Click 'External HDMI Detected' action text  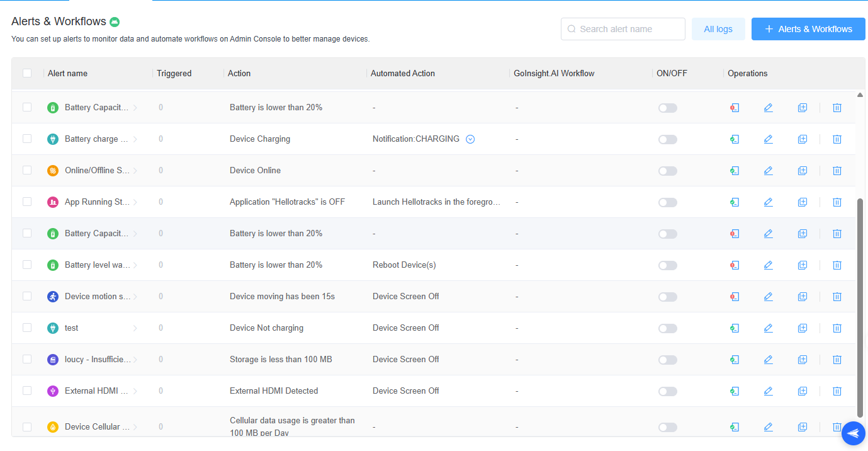coord(274,391)
